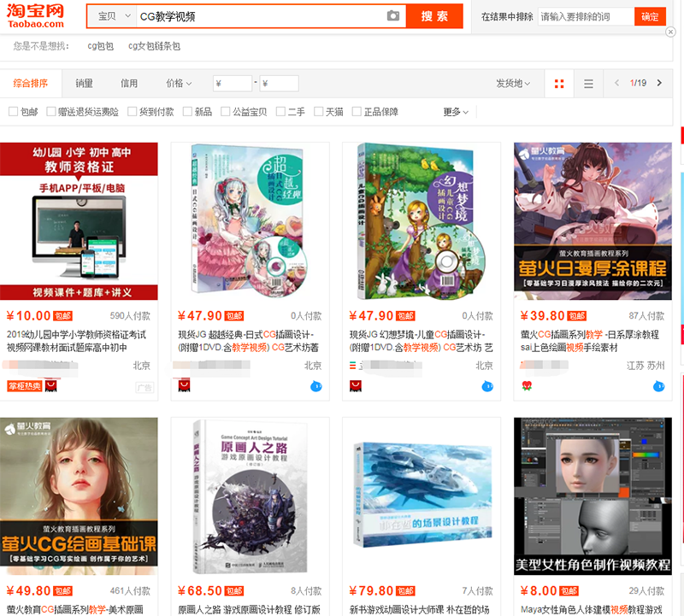Click the minimum price input box
The width and height of the screenshot is (684, 616).
(x=233, y=83)
